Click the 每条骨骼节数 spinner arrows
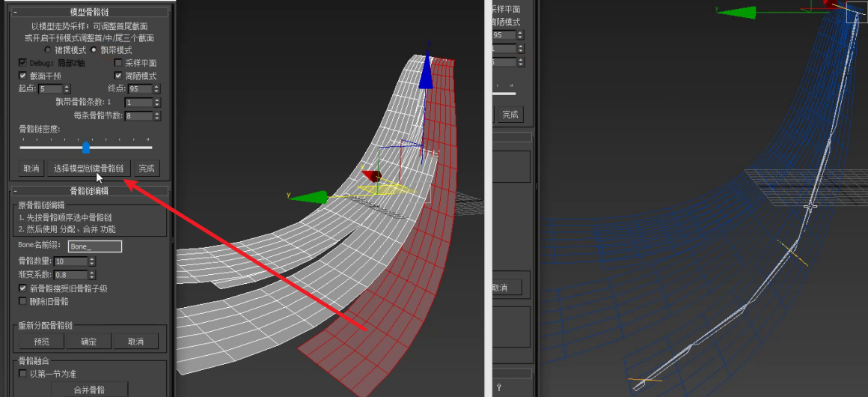This screenshot has width=868, height=397. tap(157, 116)
